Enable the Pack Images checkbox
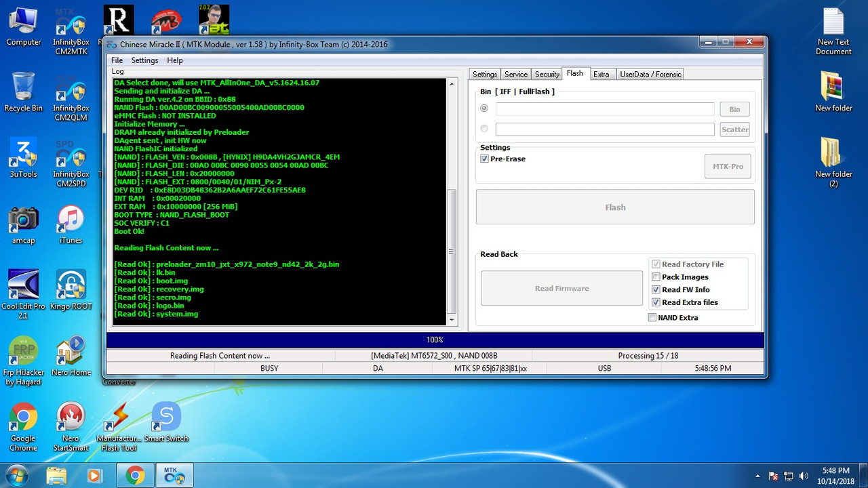868x488 pixels. coord(656,277)
